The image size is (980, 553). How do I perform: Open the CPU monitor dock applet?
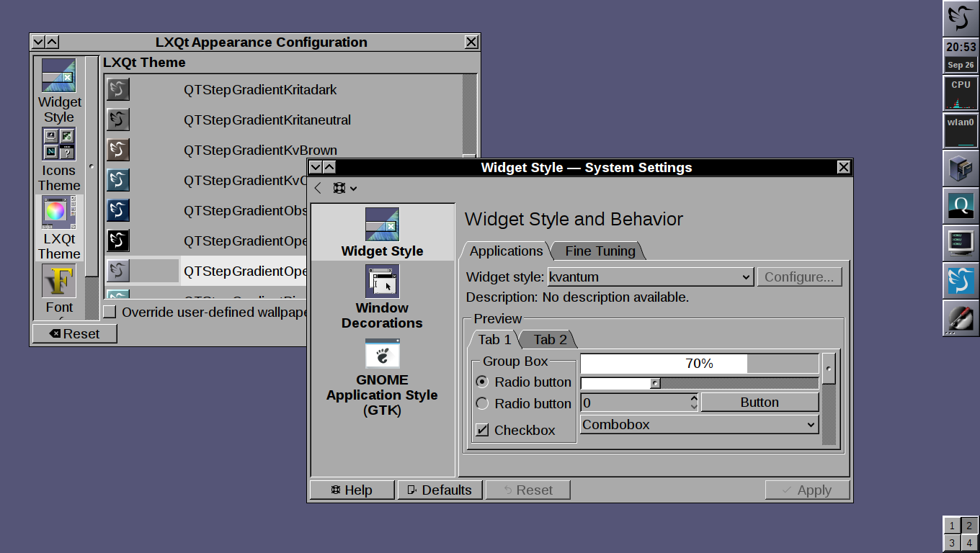tap(961, 93)
